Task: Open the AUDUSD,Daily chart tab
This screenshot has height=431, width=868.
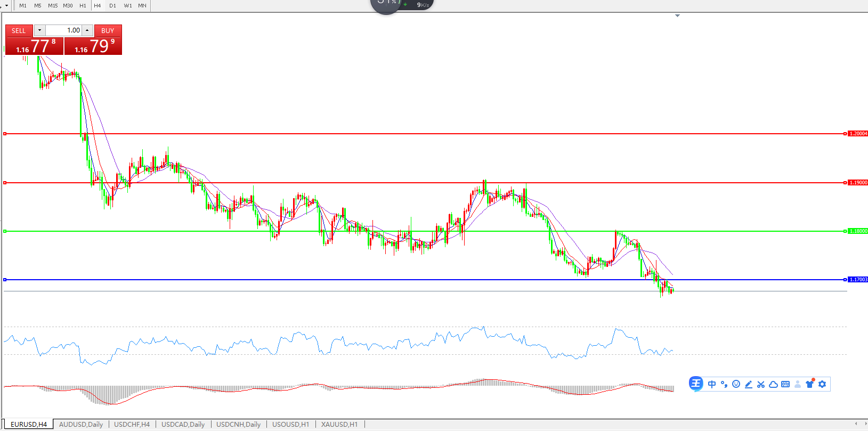Action: (x=81, y=425)
